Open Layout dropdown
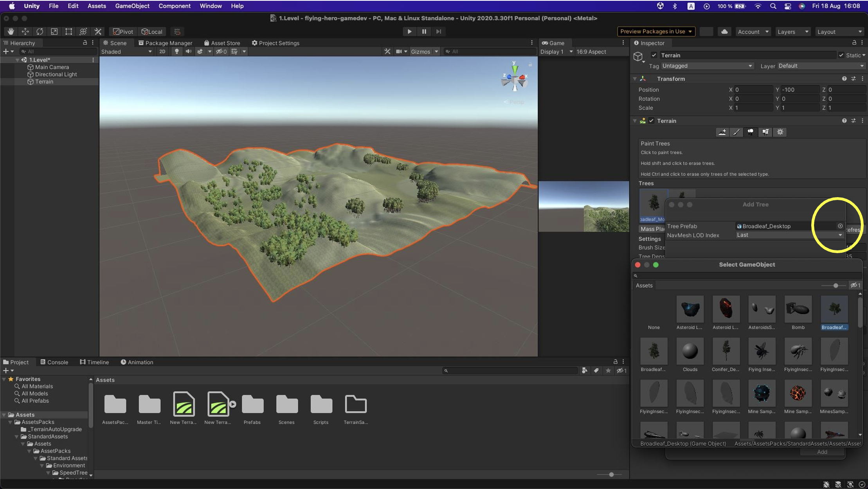 click(839, 32)
